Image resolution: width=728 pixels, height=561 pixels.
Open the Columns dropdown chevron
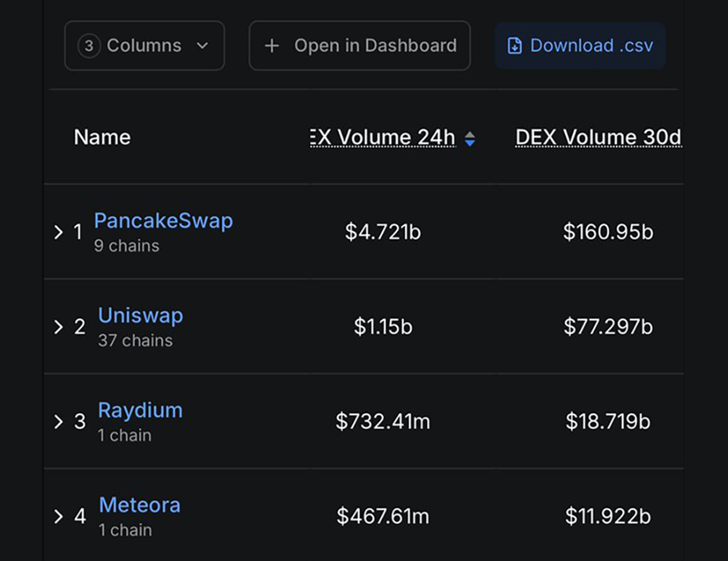tap(202, 46)
